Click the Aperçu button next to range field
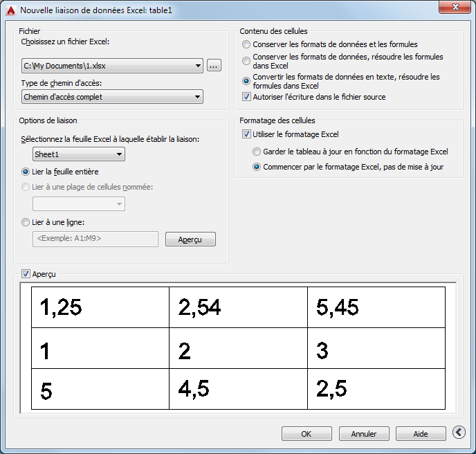This screenshot has height=454, width=476. pyautogui.click(x=190, y=239)
